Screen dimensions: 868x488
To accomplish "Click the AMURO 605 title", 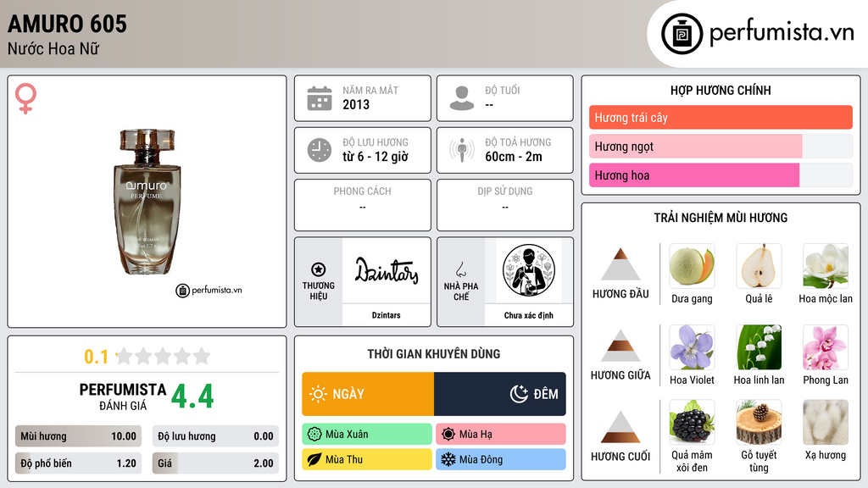I will (x=67, y=24).
